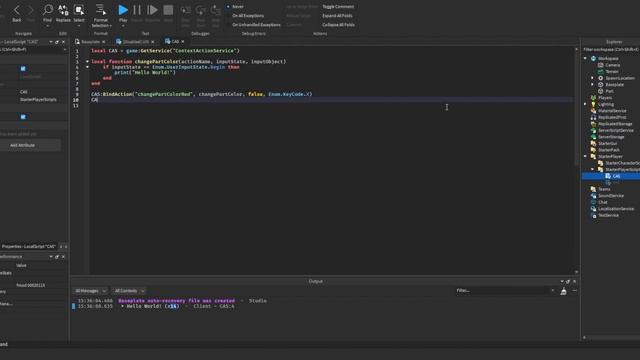This screenshot has height=360, width=640.
Task: Click the ServerScriptService icon
Action: (593, 130)
